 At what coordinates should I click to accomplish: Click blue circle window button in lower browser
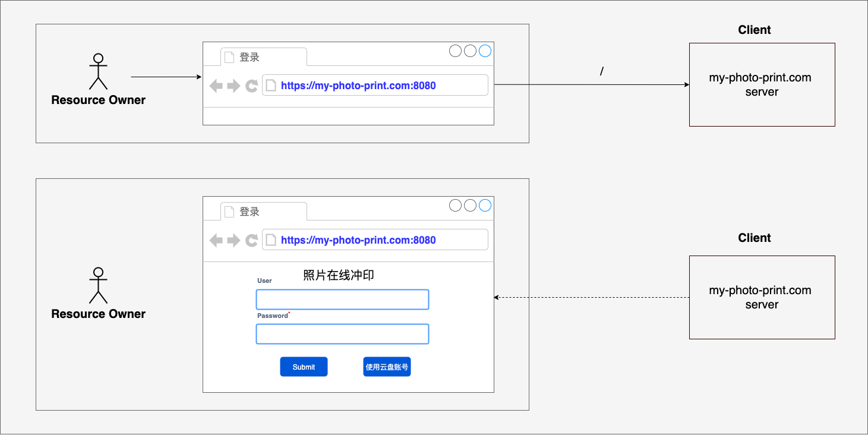click(x=485, y=206)
